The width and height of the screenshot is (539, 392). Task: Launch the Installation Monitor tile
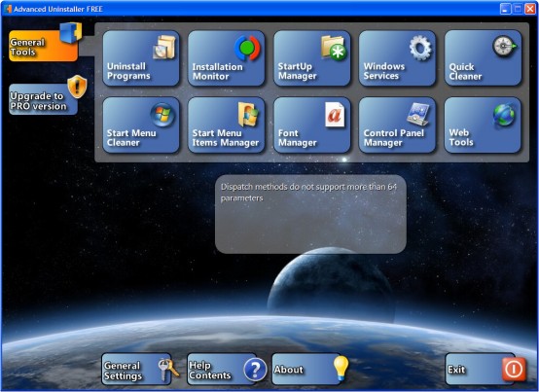click(x=226, y=58)
